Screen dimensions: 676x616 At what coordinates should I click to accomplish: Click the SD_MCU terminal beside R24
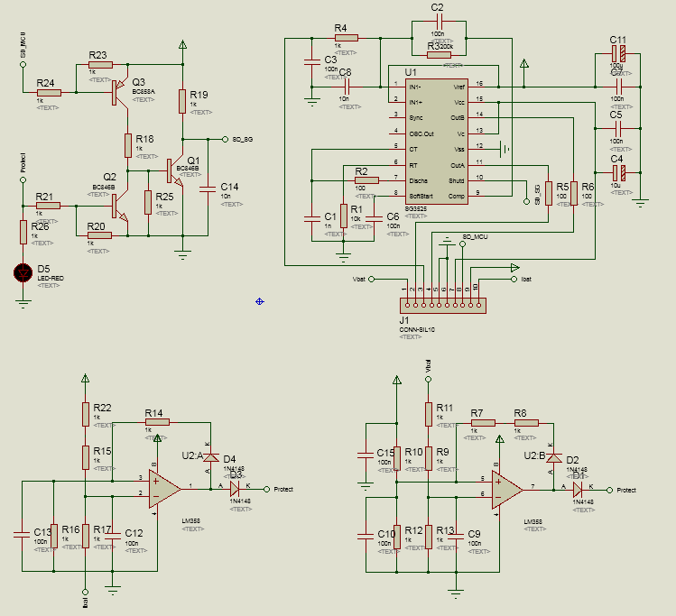[23, 65]
